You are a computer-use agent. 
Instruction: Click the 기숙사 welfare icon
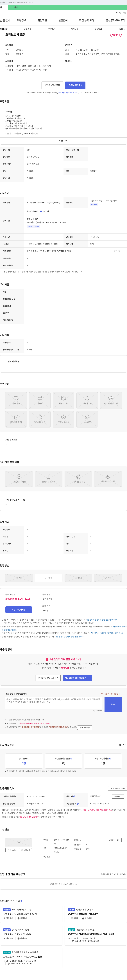point(40,400)
